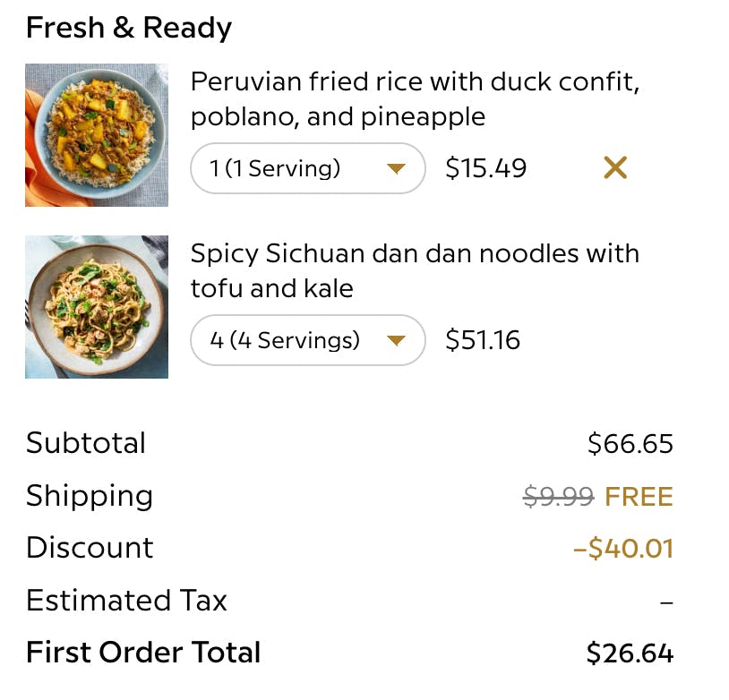Click the arrow icon beside "4 (4 Servings)"
Viewport: 729px width, 700px height.
(396, 340)
